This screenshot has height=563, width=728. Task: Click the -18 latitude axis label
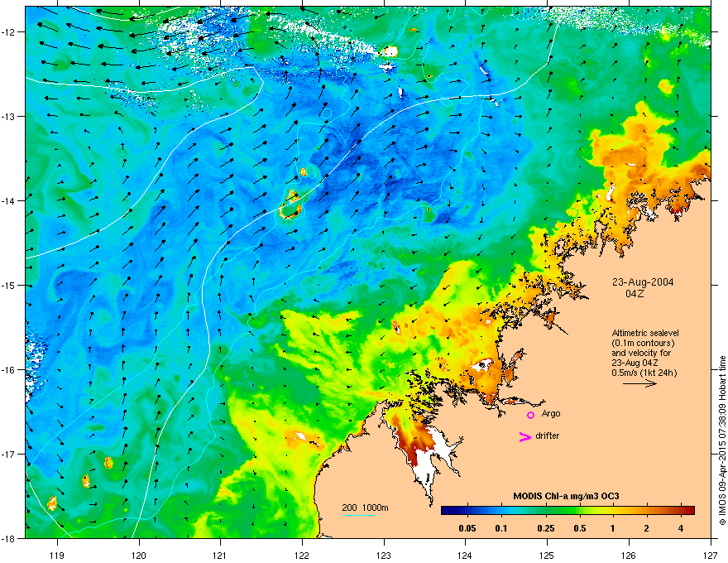pos(8,538)
